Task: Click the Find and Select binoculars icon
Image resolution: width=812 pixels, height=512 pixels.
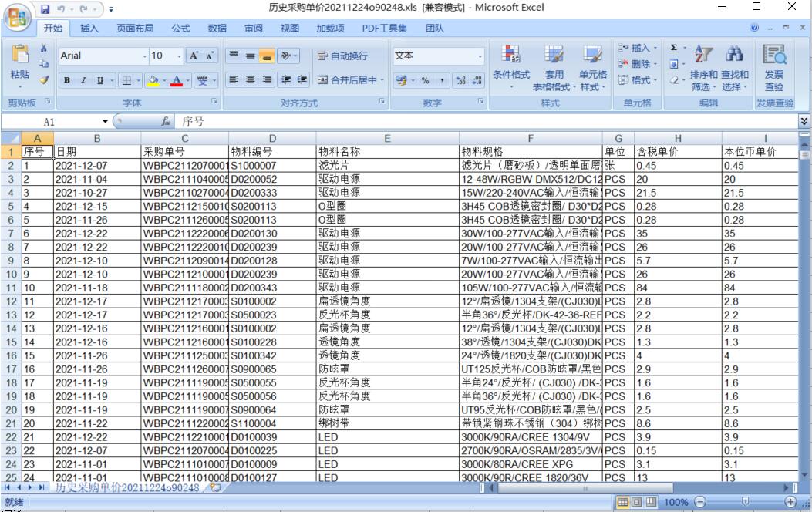Action: point(733,56)
